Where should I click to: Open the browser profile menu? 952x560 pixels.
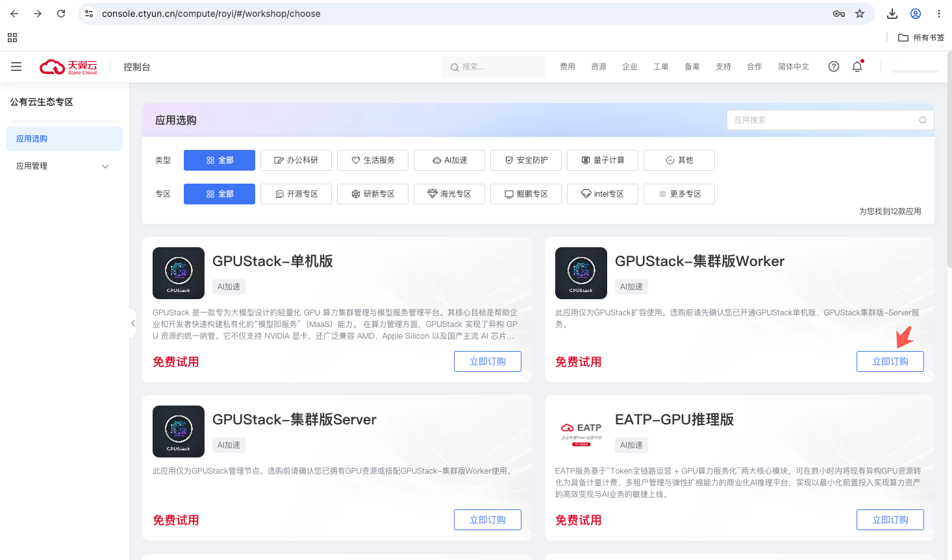point(916,14)
